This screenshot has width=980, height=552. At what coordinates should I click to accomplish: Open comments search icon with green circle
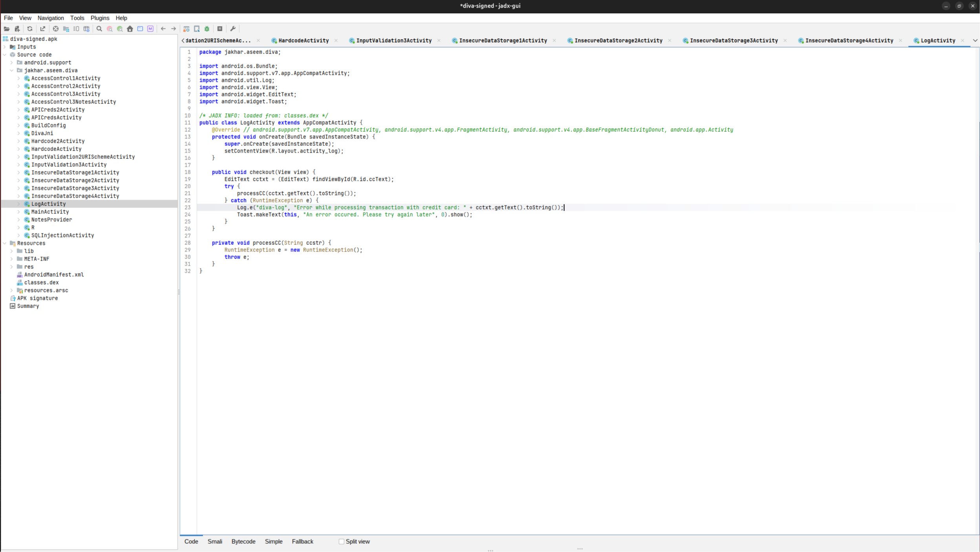[x=120, y=29]
